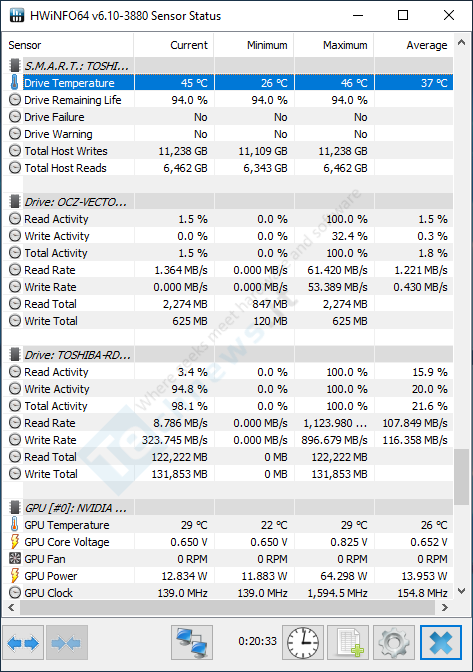Click the GPU Power lightning icon
The image size is (473, 672).
click(x=15, y=576)
